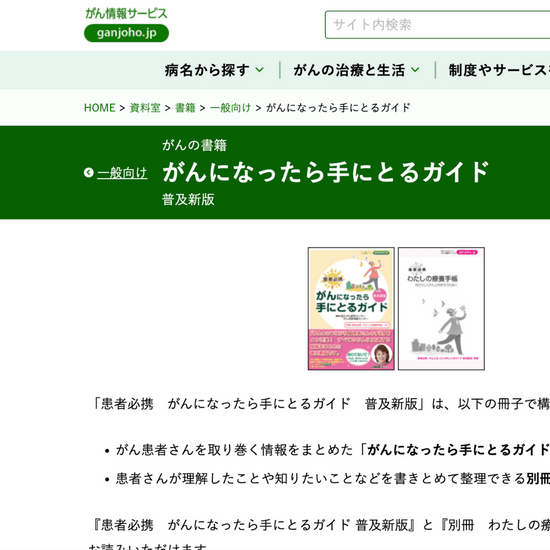Open 資料室 breadcrumb link
The height and width of the screenshot is (550, 550).
coord(145,108)
